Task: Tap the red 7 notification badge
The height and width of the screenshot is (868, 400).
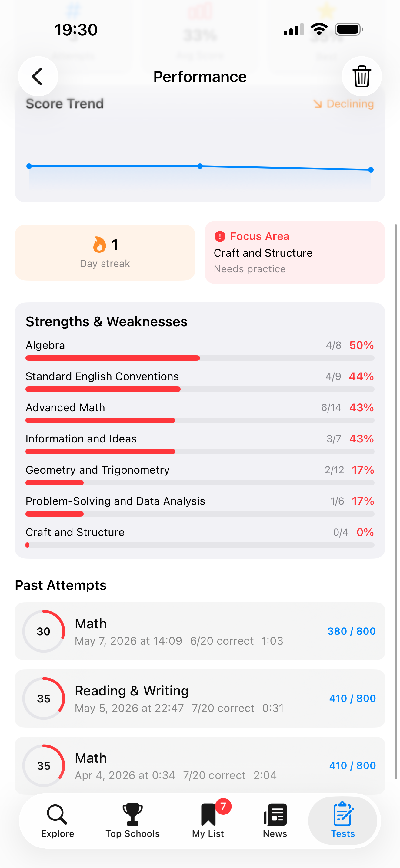Action: [223, 806]
